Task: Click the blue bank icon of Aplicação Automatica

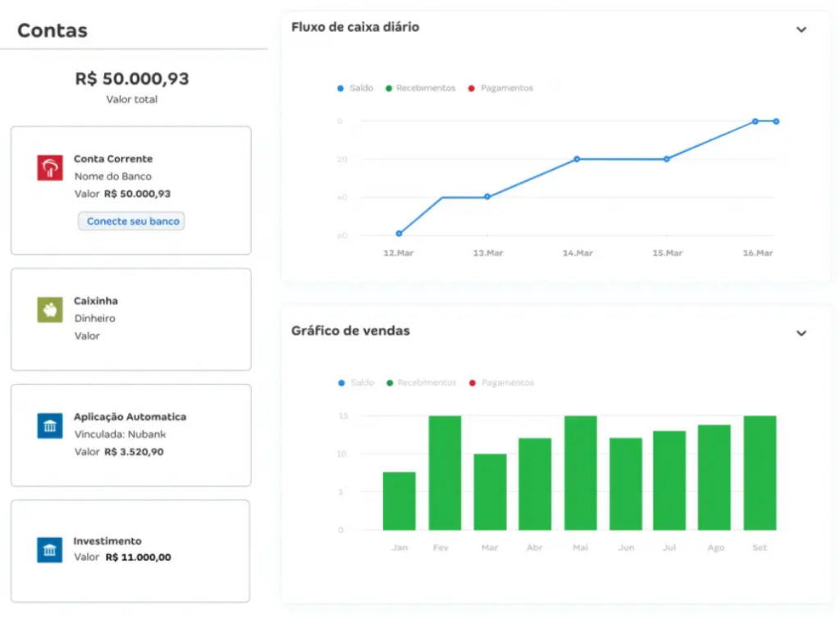Action: [x=50, y=426]
